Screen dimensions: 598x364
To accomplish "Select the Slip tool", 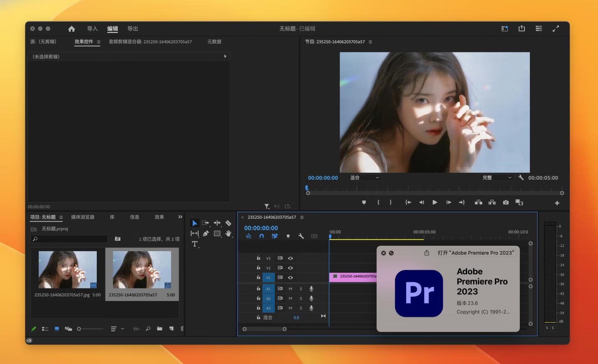I will click(194, 234).
